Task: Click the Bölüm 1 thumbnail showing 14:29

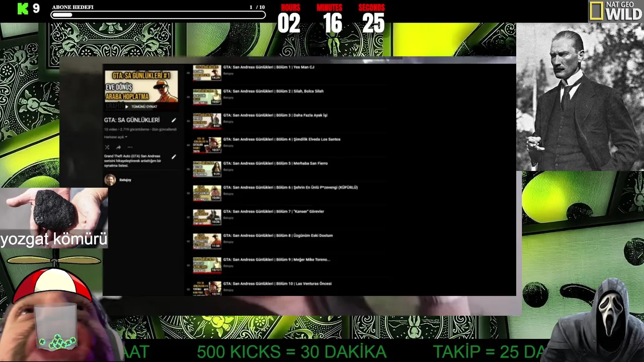Action: point(207,72)
